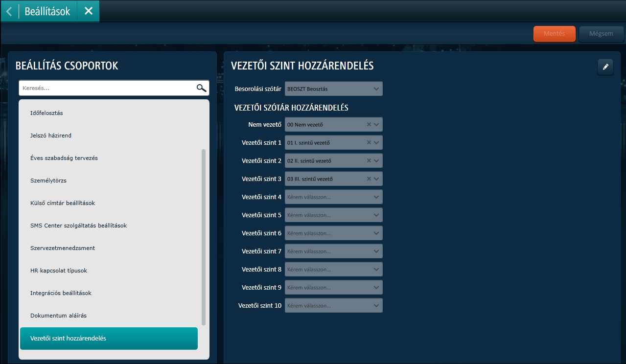Viewport: 626px width, 364px height.
Task: Select Dokumentum aláírás entry
Action: [x=109, y=316]
